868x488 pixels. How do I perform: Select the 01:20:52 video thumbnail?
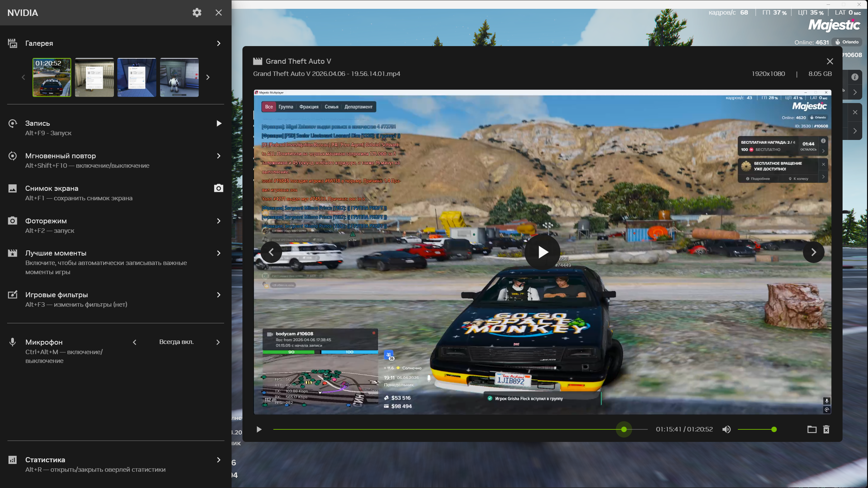pyautogui.click(x=52, y=77)
